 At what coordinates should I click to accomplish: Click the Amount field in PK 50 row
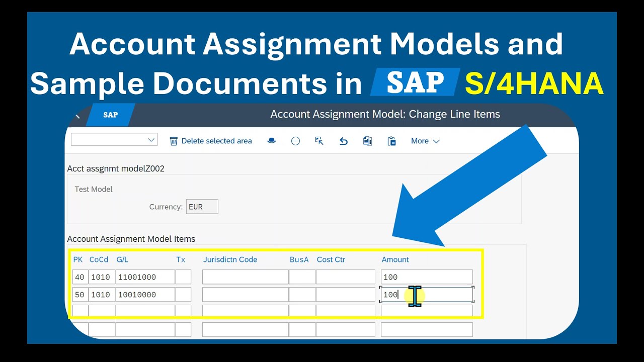(x=427, y=295)
